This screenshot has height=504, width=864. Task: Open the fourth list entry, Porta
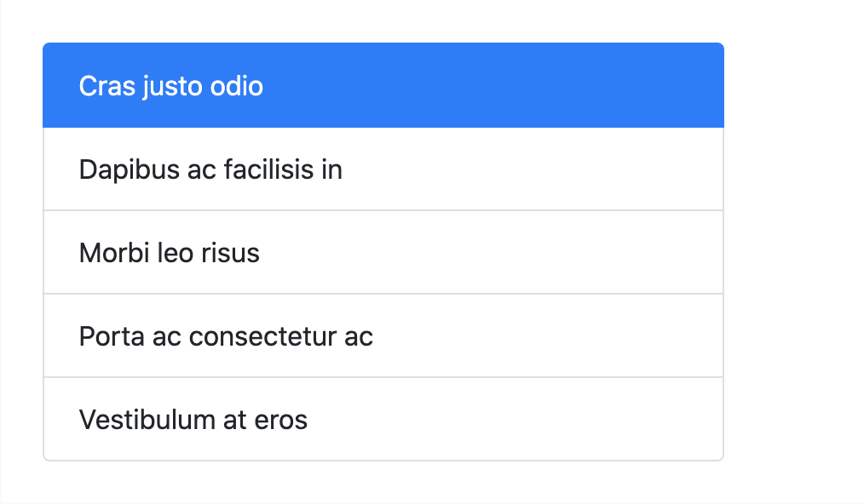pyautogui.click(x=383, y=336)
